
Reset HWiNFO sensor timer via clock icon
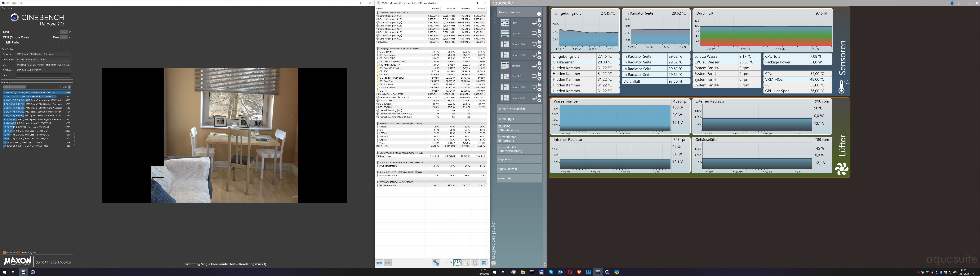(457, 263)
